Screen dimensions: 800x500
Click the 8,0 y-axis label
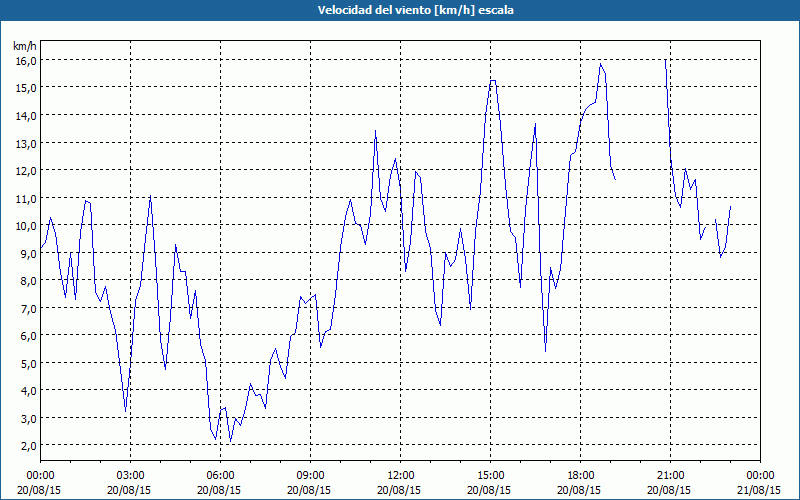[28, 281]
